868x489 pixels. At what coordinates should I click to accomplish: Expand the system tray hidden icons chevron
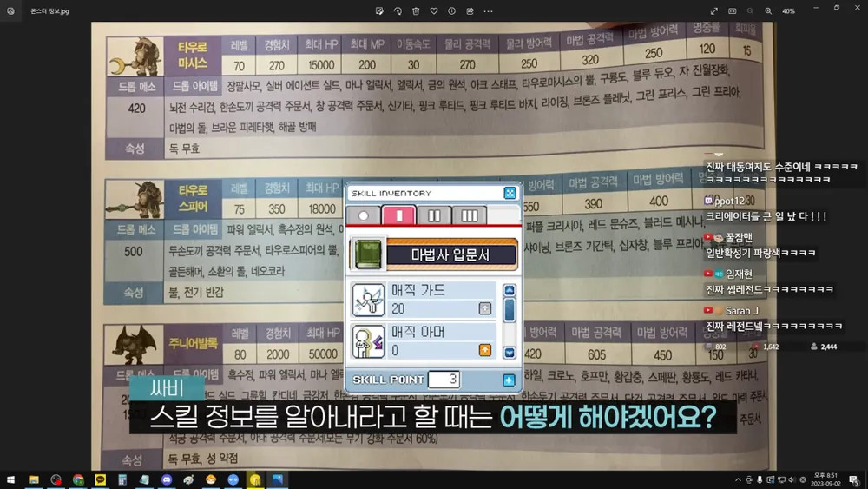(738, 479)
